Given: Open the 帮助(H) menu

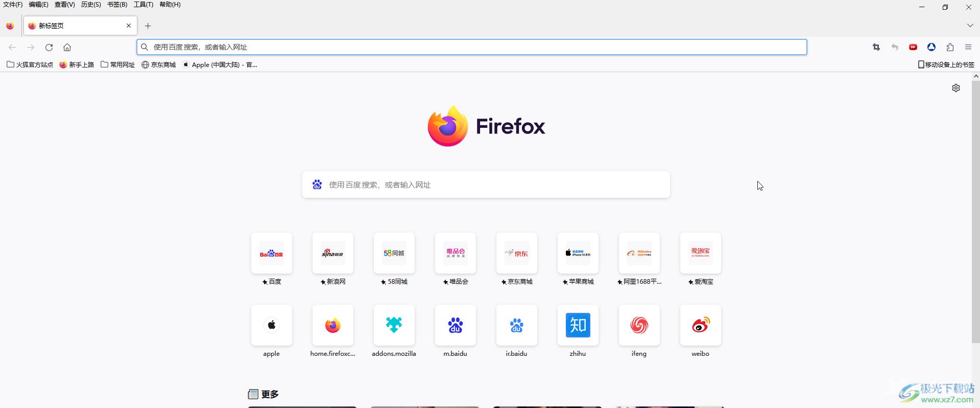Looking at the screenshot, I should pos(170,5).
